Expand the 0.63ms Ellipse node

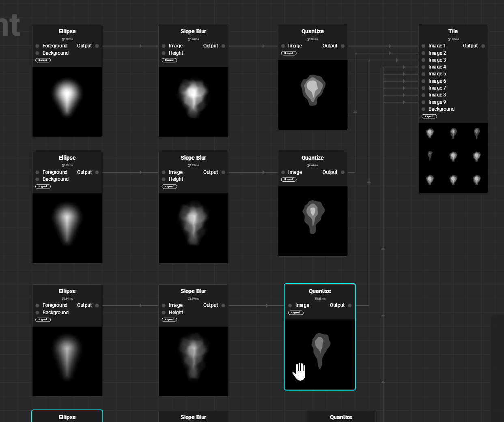point(43,186)
